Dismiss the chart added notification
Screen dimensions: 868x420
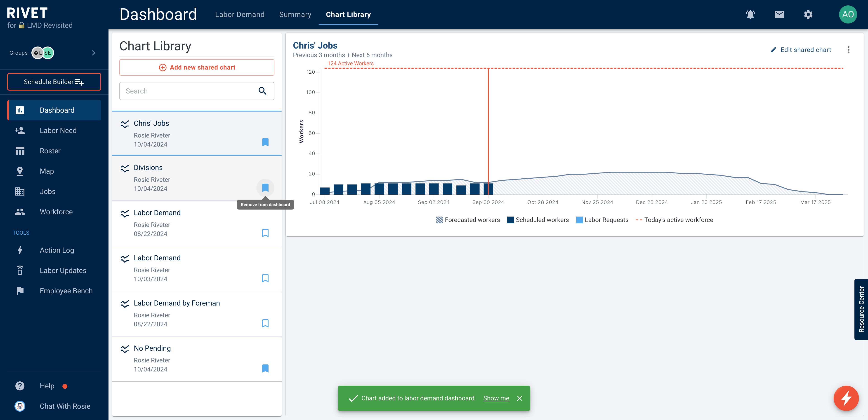(520, 398)
